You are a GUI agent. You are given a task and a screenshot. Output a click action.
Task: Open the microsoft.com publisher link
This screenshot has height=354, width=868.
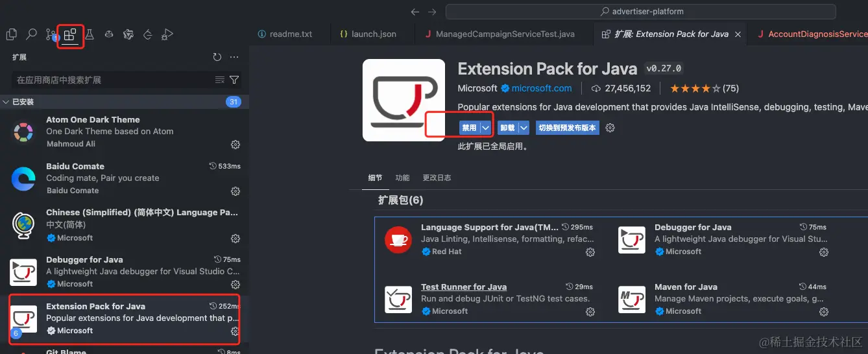tap(542, 88)
